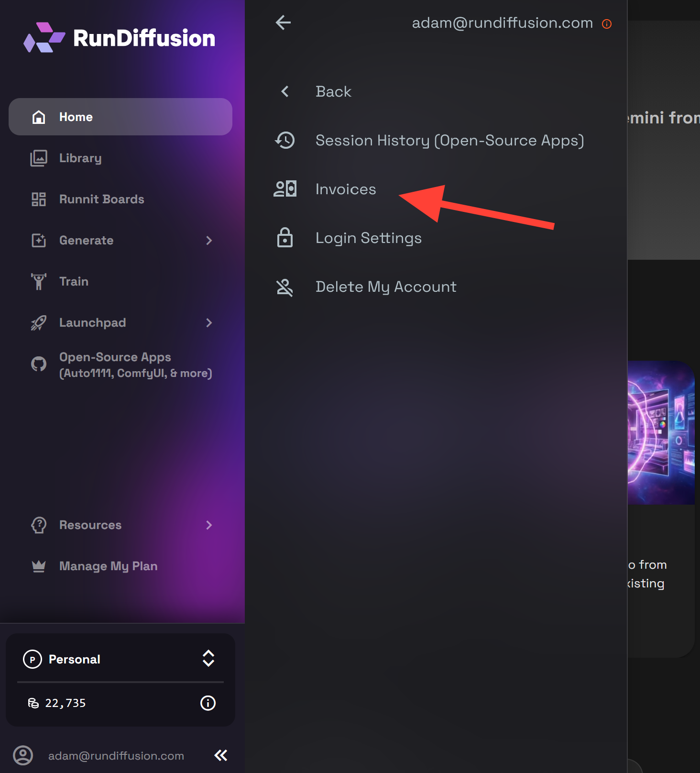Click the user avatar icon at bottom

tap(23, 756)
